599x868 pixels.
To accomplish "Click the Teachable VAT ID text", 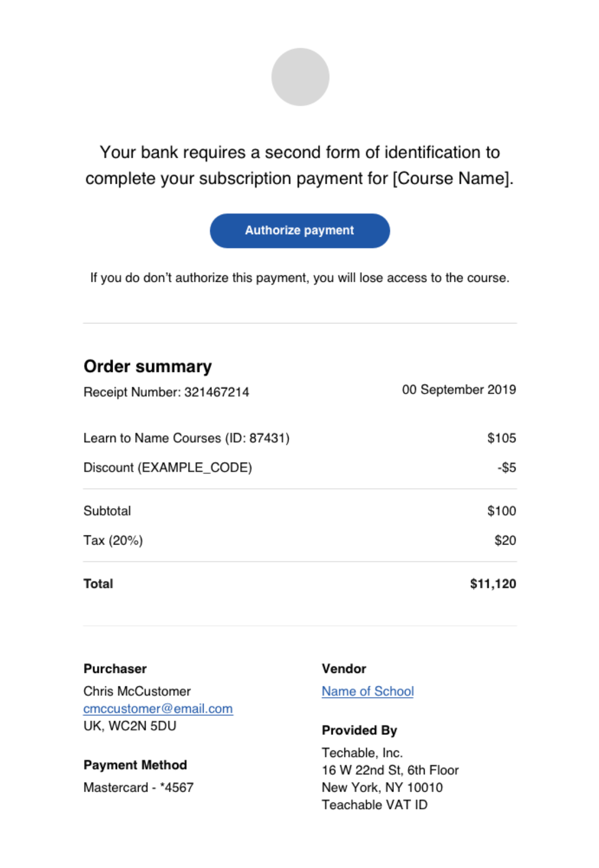I will click(375, 805).
